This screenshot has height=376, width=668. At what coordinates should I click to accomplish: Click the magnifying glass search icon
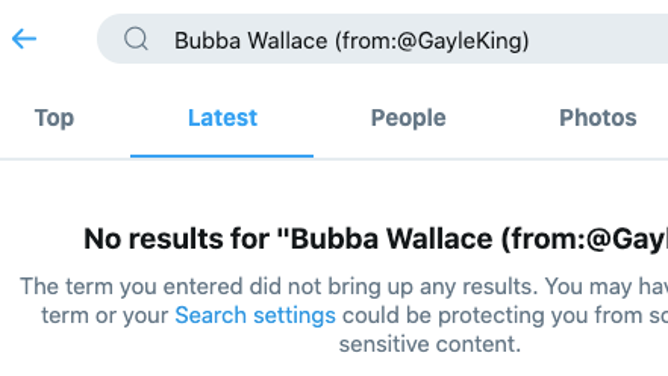[136, 39]
